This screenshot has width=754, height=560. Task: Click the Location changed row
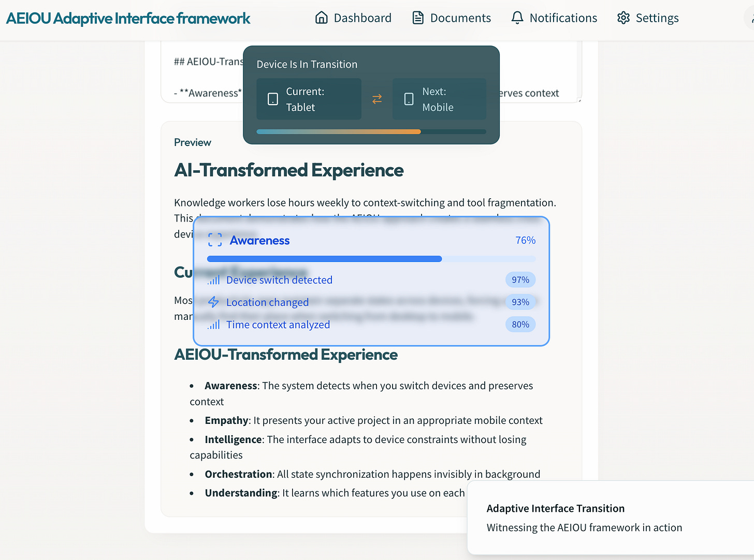(371, 302)
